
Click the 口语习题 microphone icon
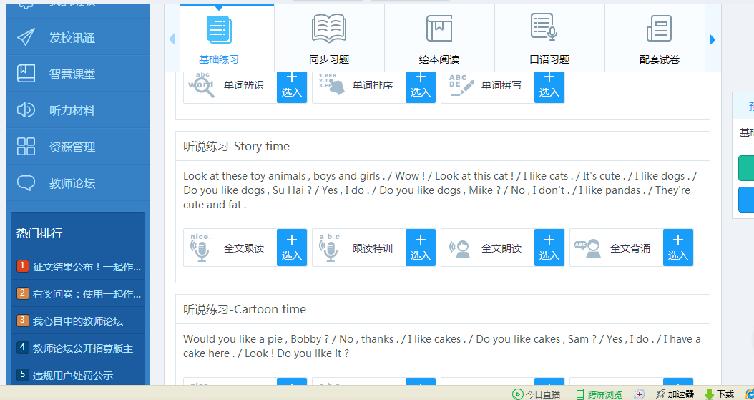coord(544,28)
